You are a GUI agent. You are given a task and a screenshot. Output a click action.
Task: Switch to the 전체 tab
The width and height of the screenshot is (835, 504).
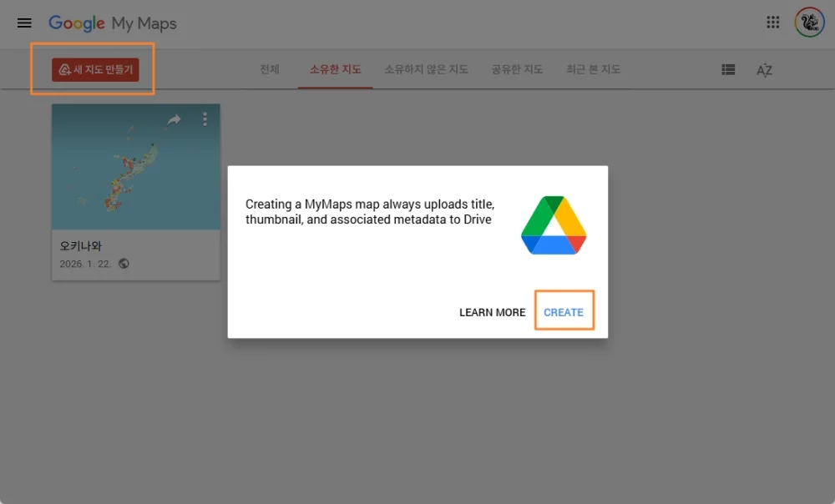(x=270, y=69)
